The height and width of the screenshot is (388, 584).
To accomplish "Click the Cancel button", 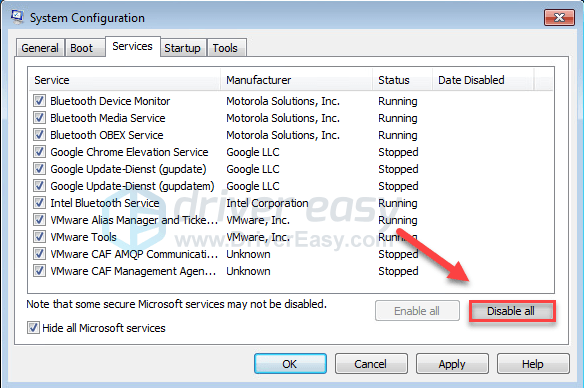I will point(371,364).
